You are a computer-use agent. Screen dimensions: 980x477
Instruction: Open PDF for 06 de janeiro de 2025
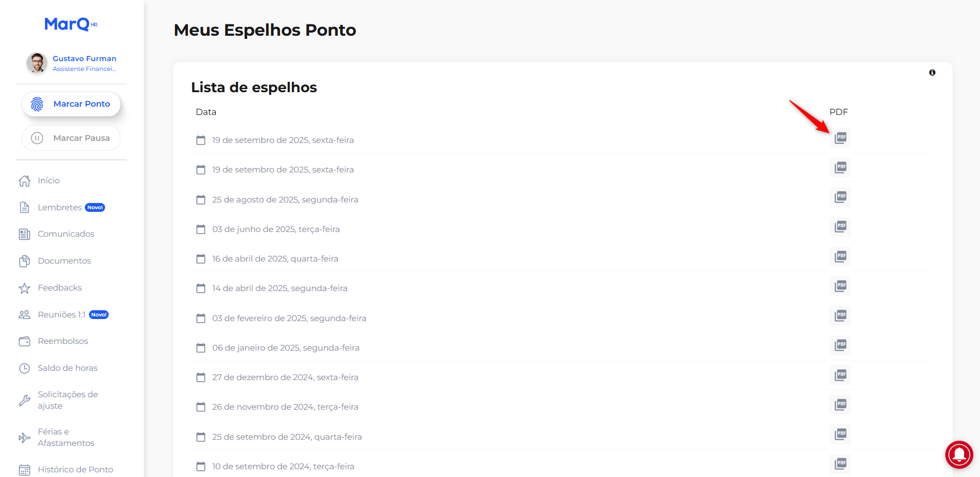840,345
